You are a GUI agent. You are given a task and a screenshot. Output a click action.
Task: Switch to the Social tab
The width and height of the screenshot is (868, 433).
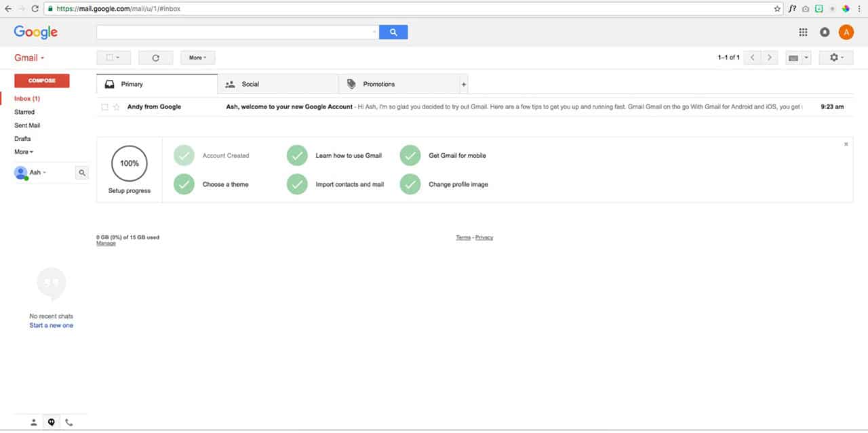coord(278,84)
